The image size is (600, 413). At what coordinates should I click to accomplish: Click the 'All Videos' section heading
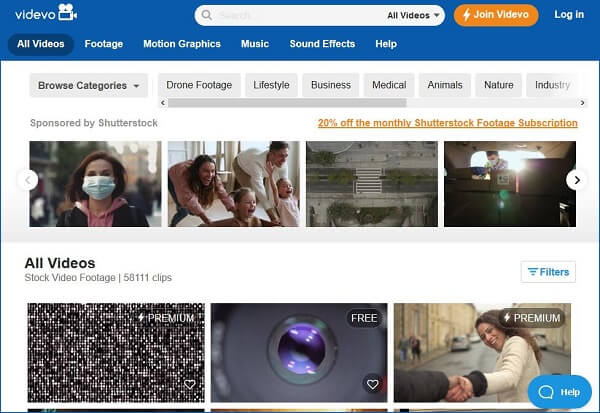tap(60, 263)
